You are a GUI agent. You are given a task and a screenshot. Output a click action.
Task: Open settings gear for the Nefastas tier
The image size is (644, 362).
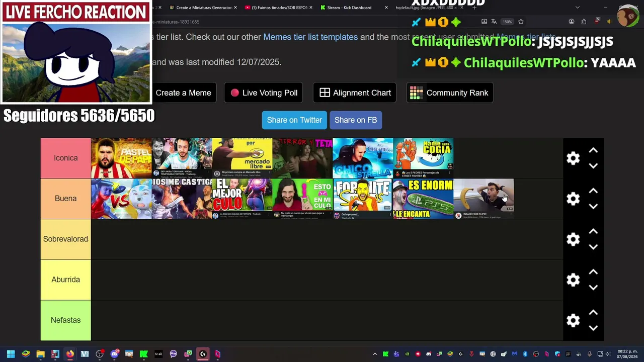(x=573, y=320)
